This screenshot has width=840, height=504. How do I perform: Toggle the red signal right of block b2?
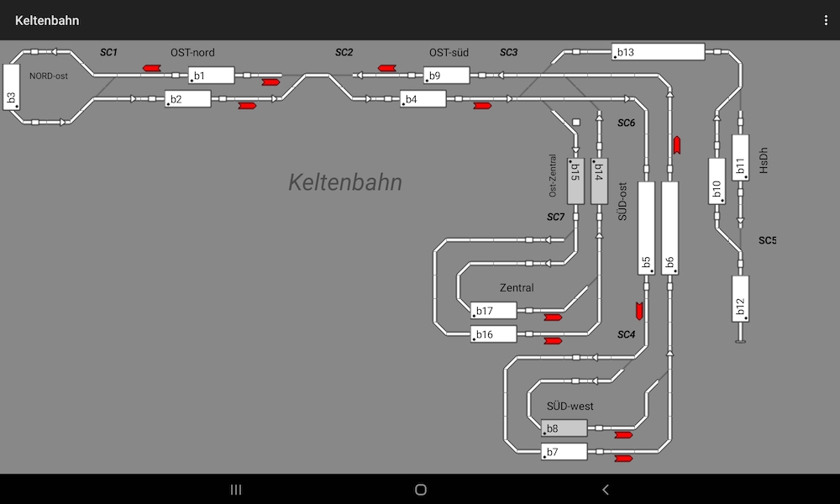click(x=247, y=106)
